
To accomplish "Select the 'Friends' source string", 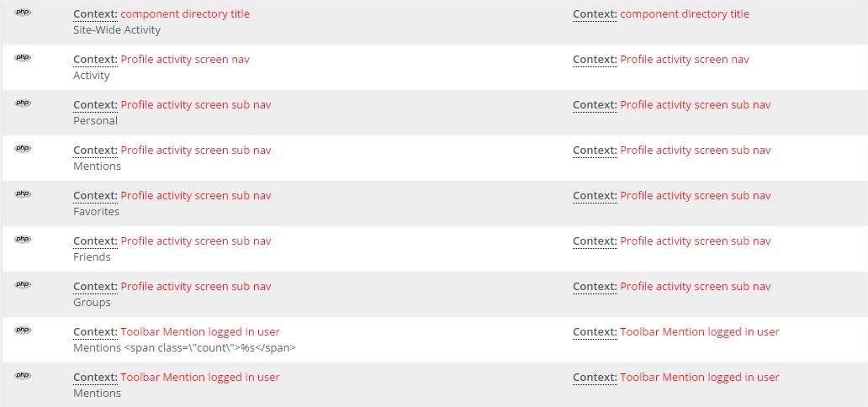I will point(92,257).
